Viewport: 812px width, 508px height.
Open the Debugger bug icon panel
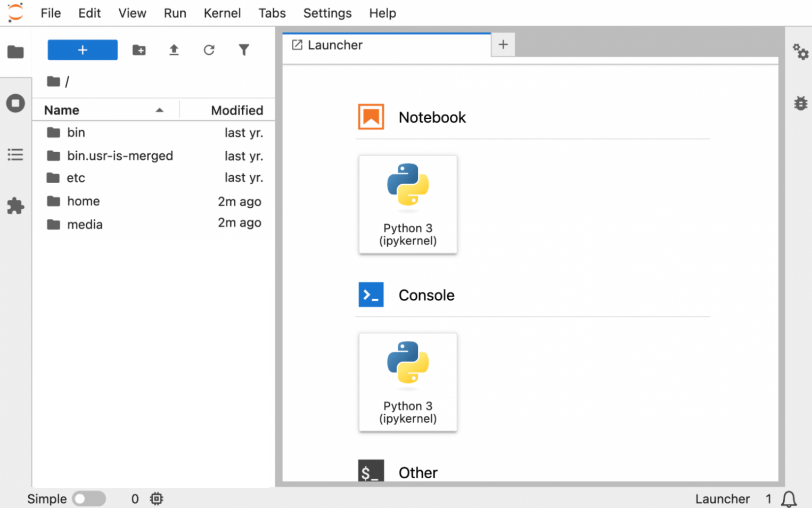[x=800, y=103]
